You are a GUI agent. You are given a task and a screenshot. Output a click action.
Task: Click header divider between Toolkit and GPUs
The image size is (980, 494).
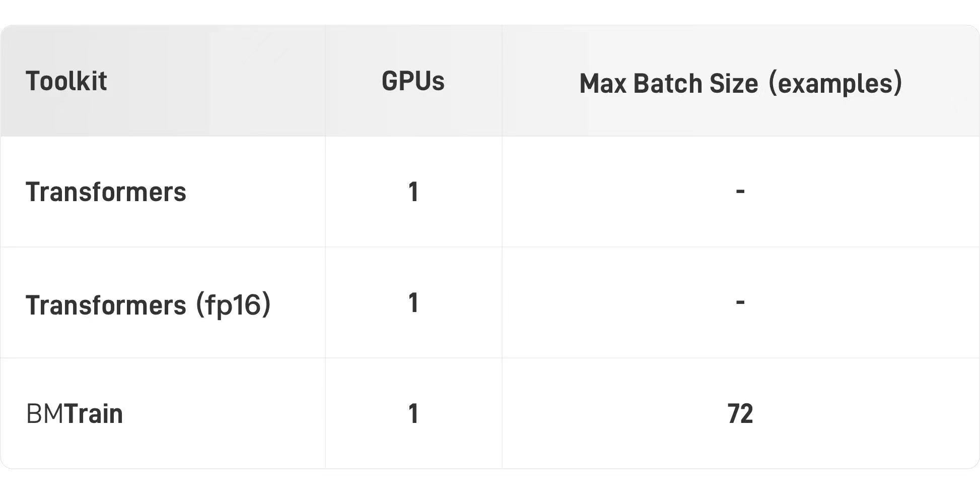325,81
